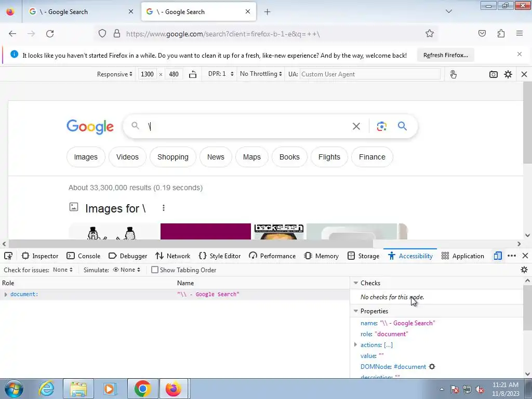This screenshot has width=532, height=399.
Task: Open the list all tabs chevron
Action: tap(448, 11)
